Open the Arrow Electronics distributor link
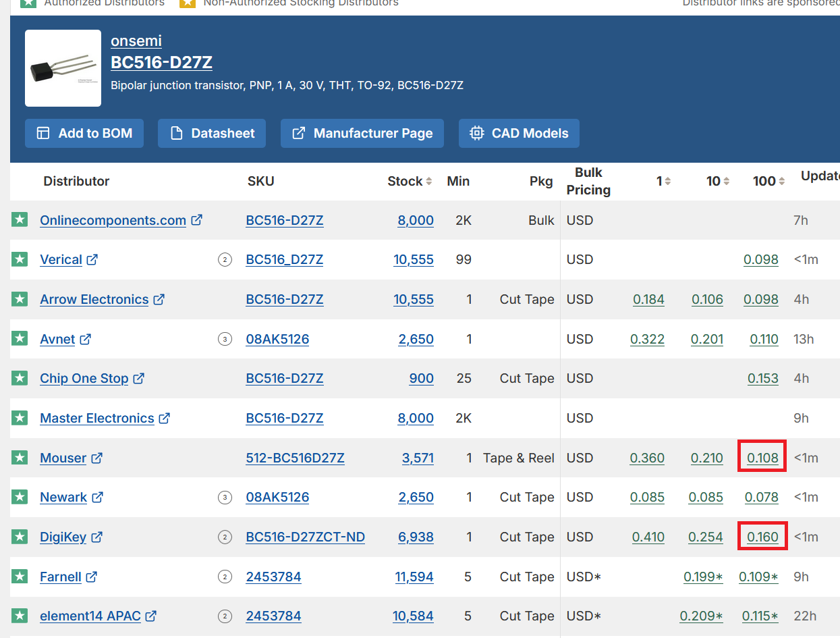Screen dimensions: 840x638 pyautogui.click(x=94, y=299)
